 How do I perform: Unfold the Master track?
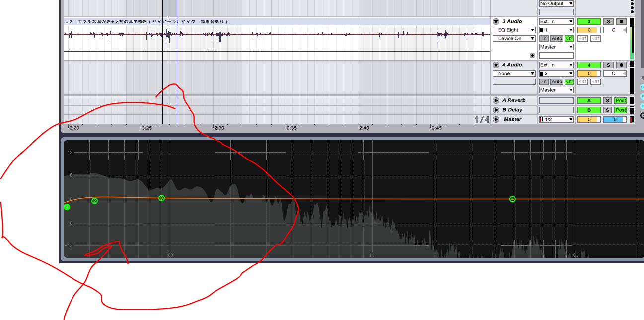pos(496,119)
